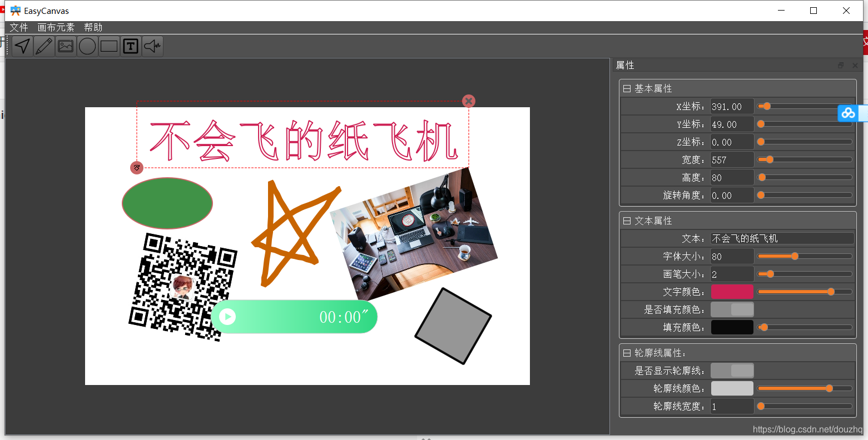Image resolution: width=868 pixels, height=440 pixels.
Task: Open the 画布元素 menu
Action: coord(56,27)
